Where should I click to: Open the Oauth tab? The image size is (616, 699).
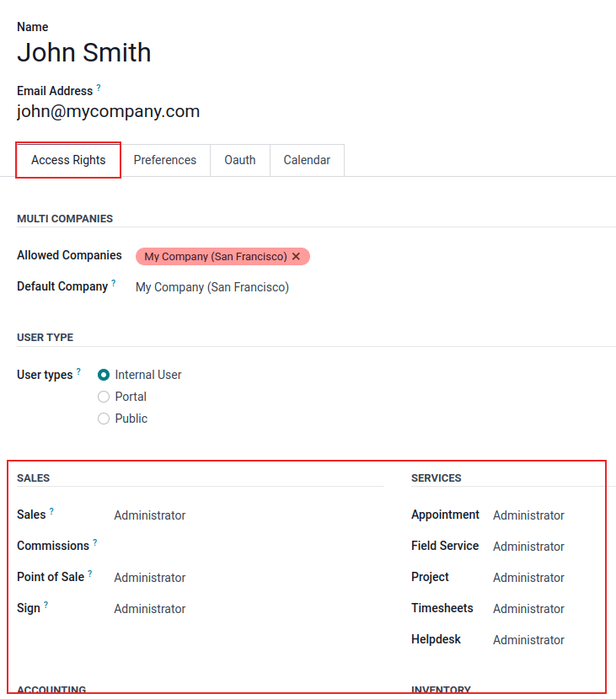pos(240,160)
